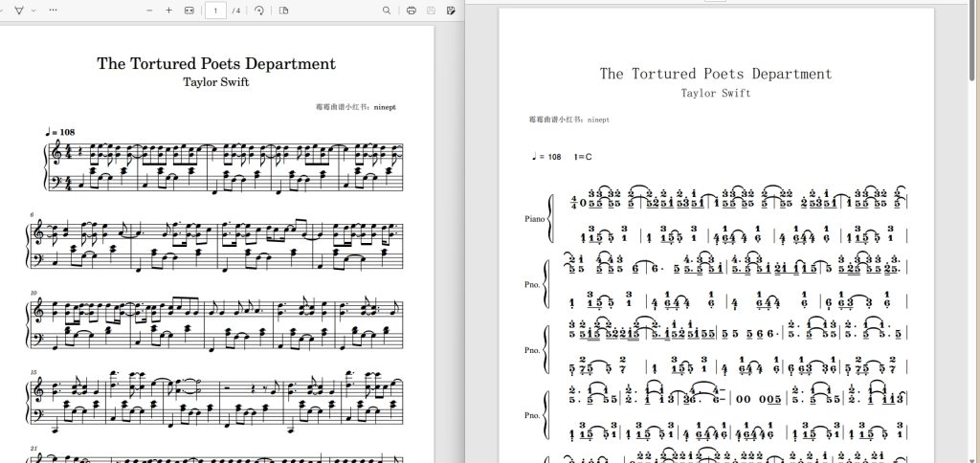Click the title in the numbered notation sheet

716,74
